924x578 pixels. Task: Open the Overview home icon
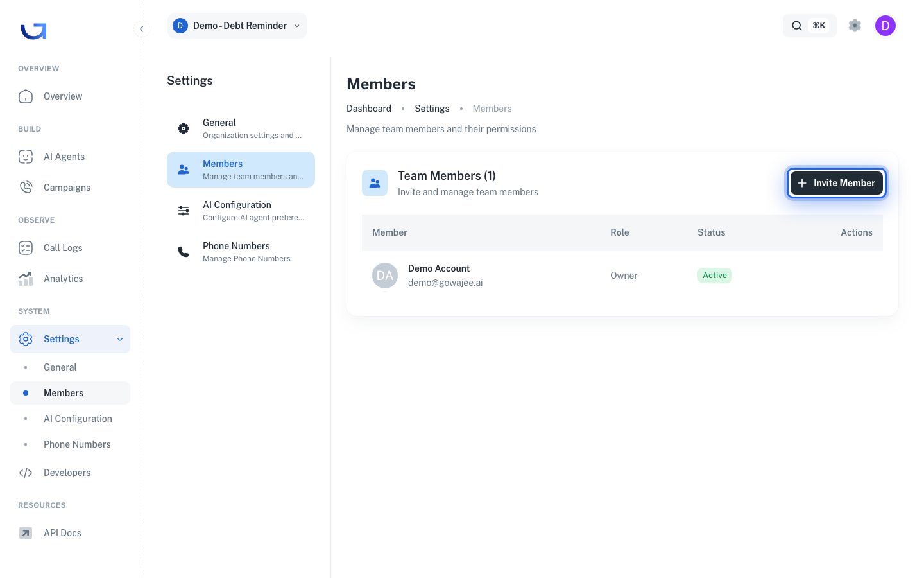[x=26, y=96]
